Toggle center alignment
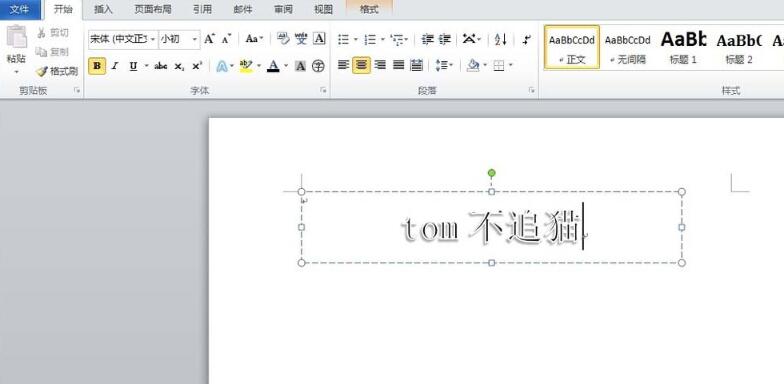Viewport: 784px width, 384px height. pyautogui.click(x=362, y=65)
